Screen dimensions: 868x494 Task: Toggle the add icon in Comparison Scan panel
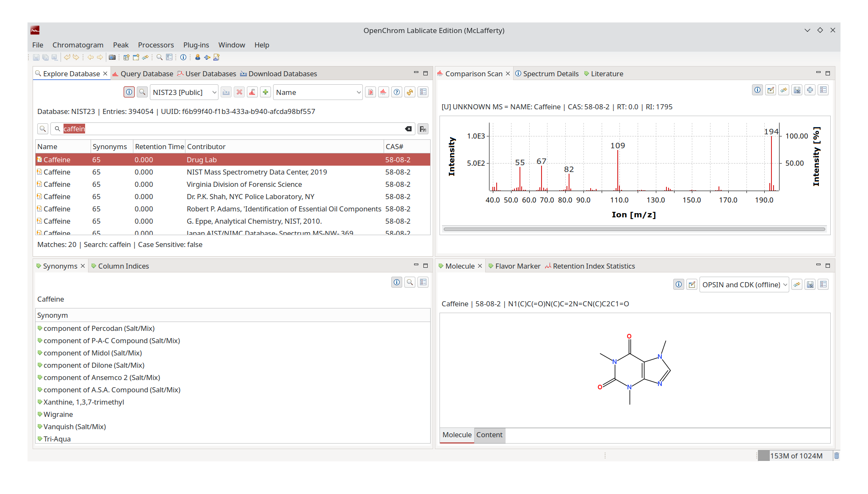coord(810,90)
